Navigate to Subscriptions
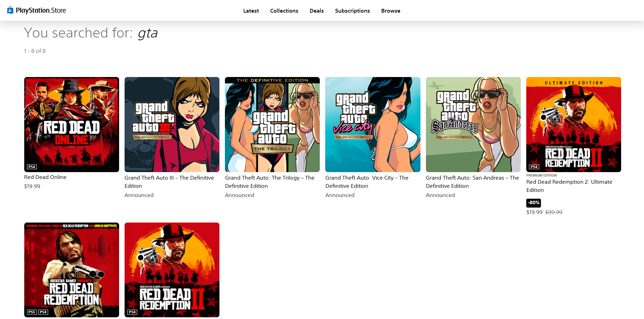Viewport: 644px width, 319px height. (x=352, y=11)
